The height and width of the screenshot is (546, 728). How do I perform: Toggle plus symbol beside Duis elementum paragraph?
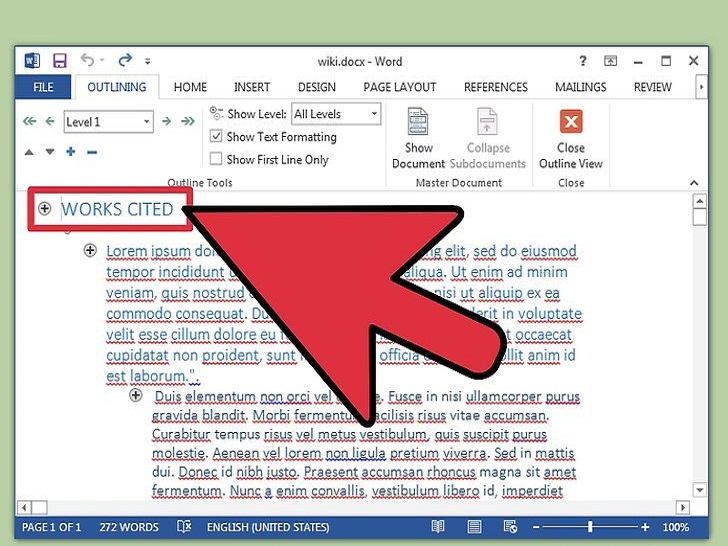tap(136, 396)
